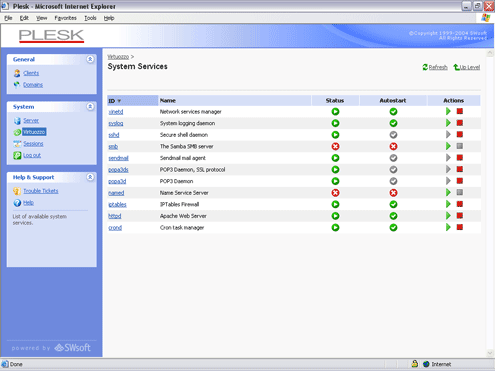The image size is (495, 371).
Task: Click the Internet zone indicator in status bar
Action: click(437, 364)
